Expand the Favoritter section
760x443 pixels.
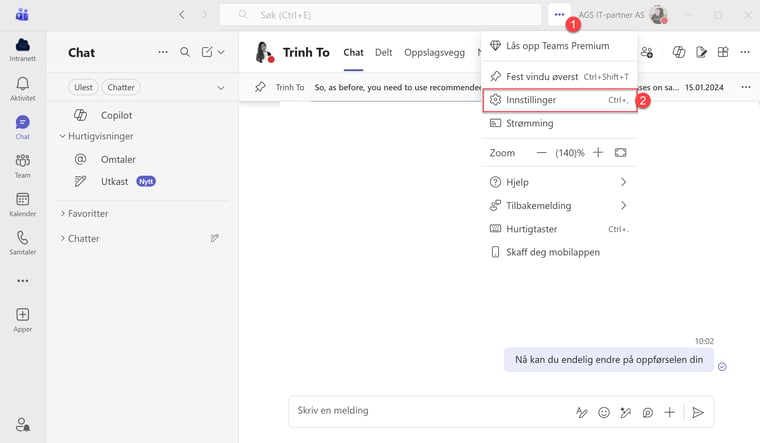[62, 213]
